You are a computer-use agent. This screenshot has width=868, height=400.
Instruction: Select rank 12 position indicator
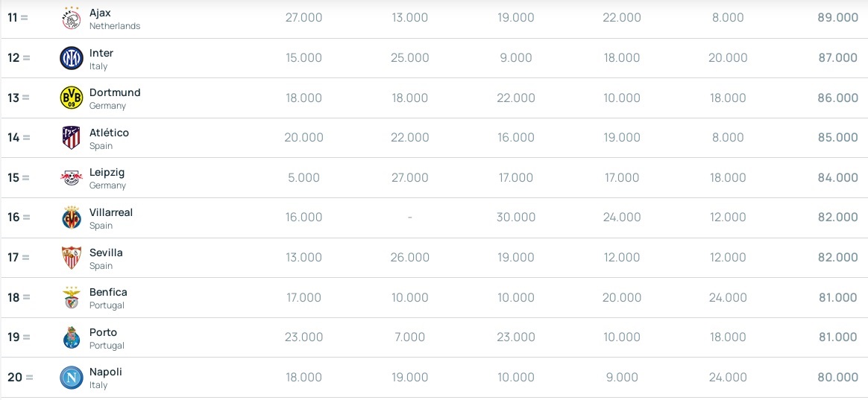point(19,57)
